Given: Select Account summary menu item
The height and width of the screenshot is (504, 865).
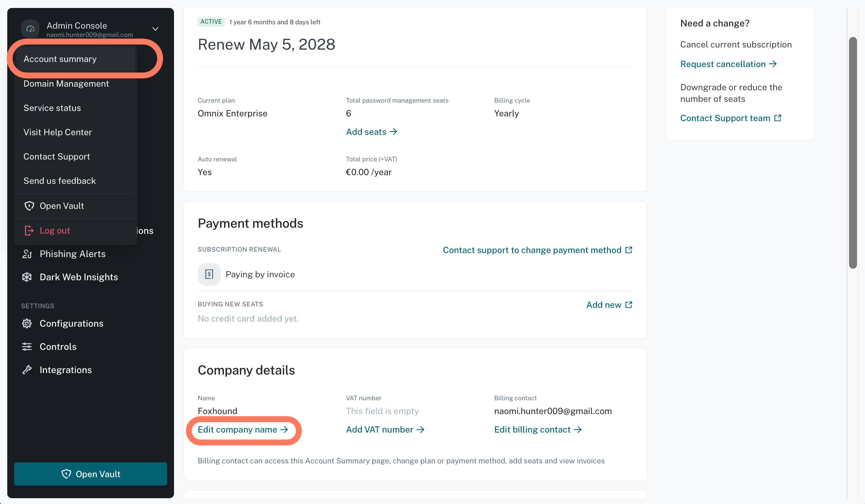Looking at the screenshot, I should click(x=75, y=59).
